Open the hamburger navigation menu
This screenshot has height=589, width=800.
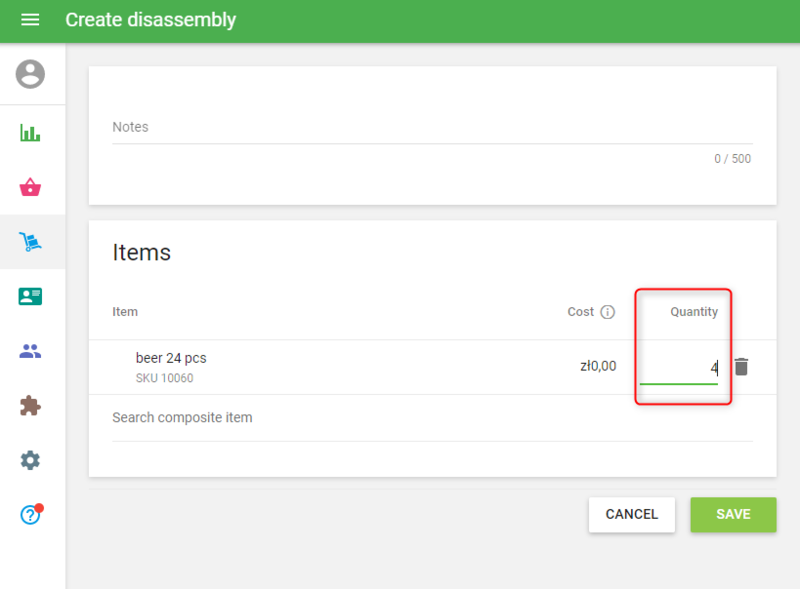click(30, 20)
